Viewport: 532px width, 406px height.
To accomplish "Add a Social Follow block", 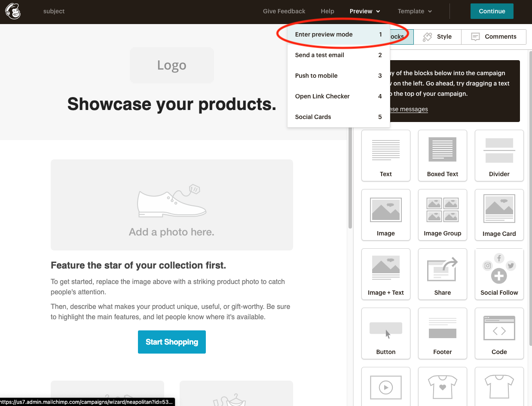I will (499, 274).
